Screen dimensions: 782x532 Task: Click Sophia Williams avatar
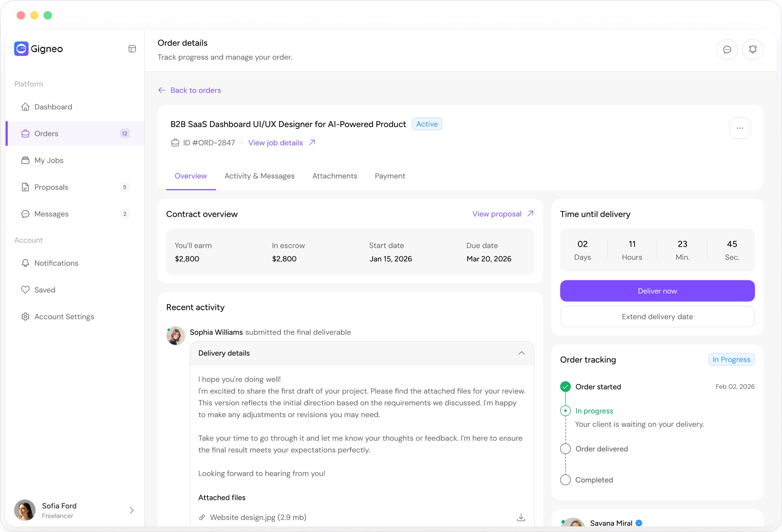[x=176, y=336]
